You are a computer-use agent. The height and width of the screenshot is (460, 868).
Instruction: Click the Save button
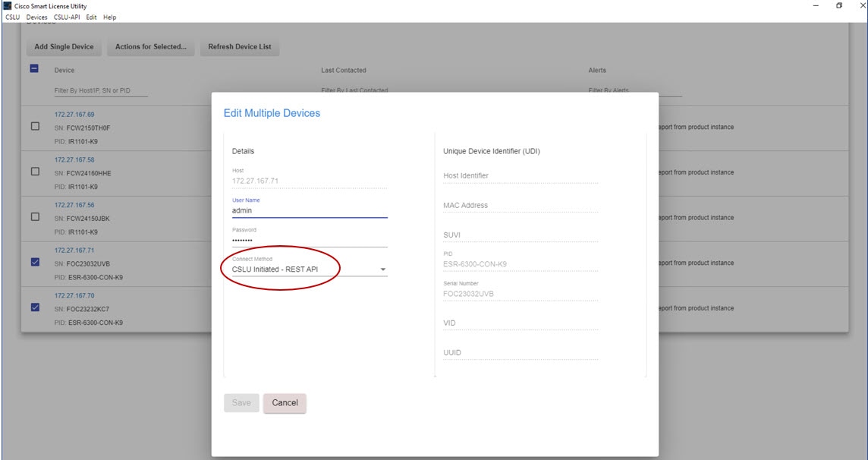pyautogui.click(x=241, y=403)
